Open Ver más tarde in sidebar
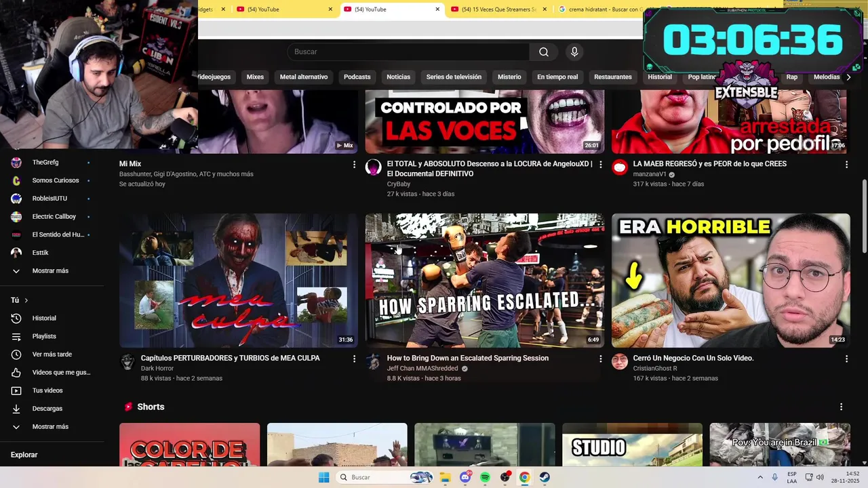Screen dimensions: 868x488 pos(52,354)
